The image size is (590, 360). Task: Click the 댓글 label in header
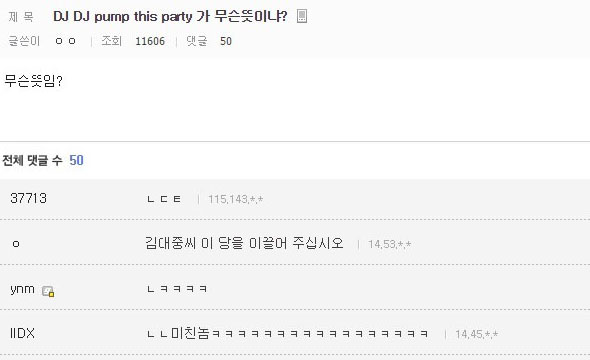[196, 41]
